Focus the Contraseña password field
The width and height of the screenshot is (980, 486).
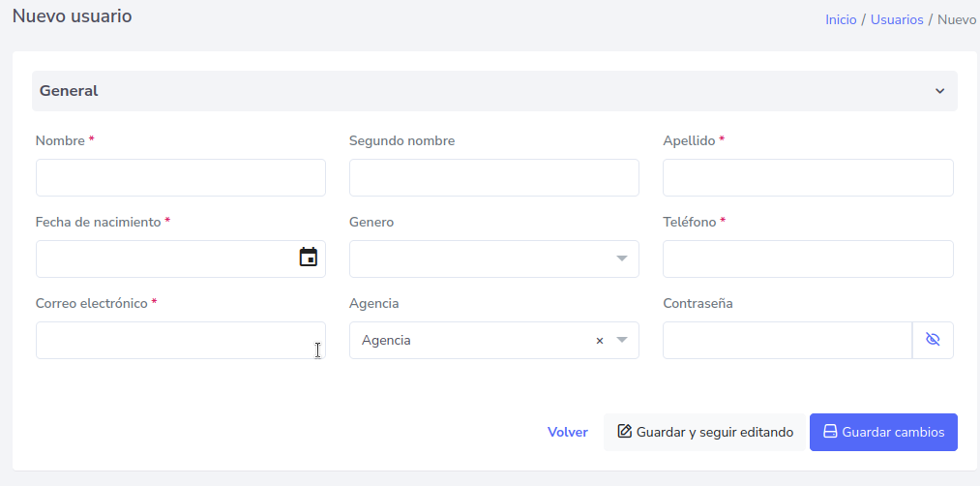[x=787, y=340]
